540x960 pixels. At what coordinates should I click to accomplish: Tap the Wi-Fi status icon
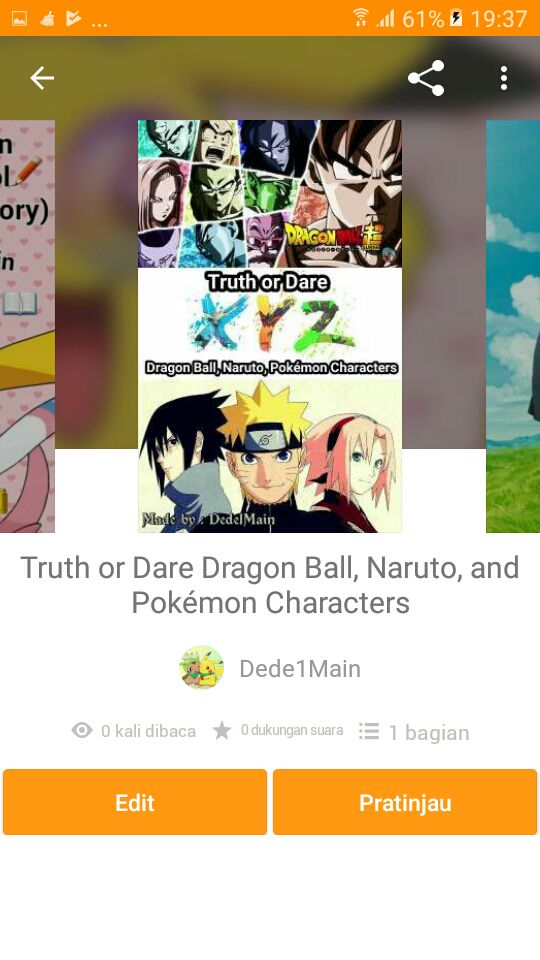tap(361, 18)
